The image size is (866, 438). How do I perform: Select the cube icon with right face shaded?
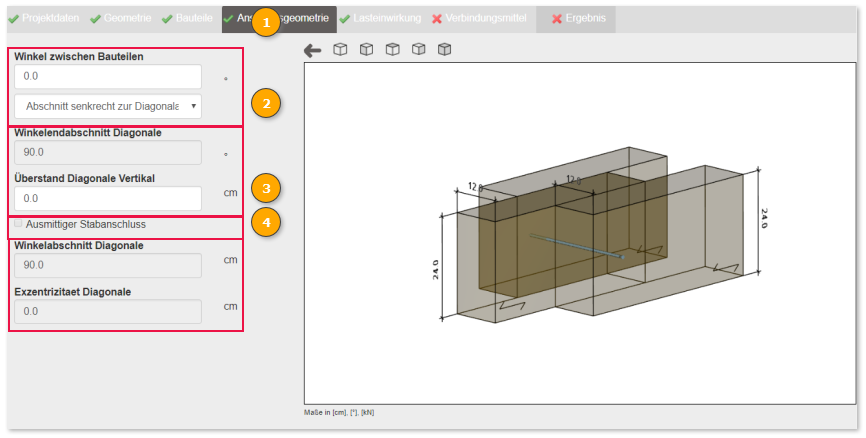[419, 49]
